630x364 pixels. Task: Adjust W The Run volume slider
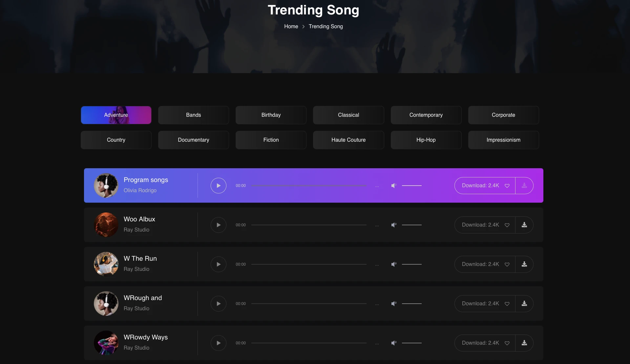click(412, 264)
